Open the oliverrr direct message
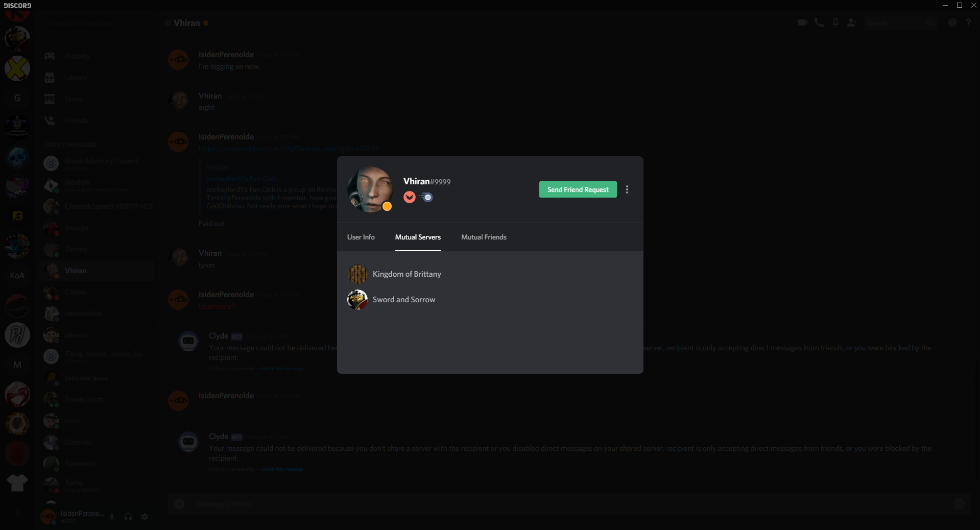The image size is (980, 530). point(97,335)
